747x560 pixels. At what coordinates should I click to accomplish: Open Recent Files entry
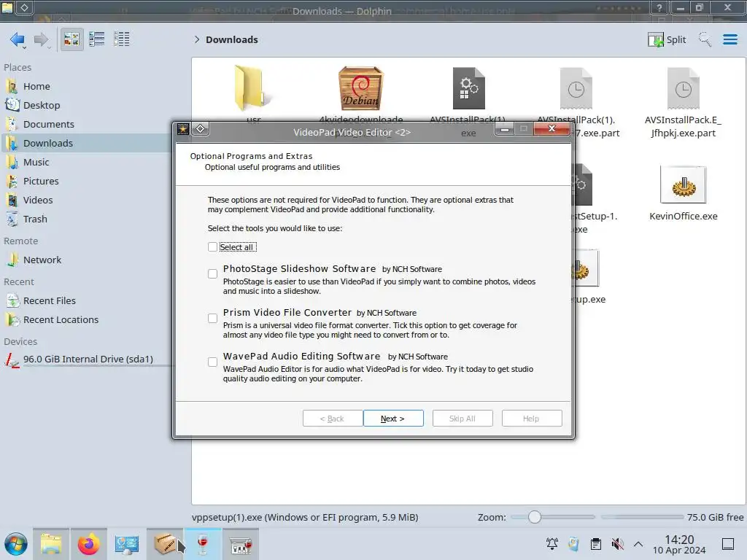(x=49, y=301)
